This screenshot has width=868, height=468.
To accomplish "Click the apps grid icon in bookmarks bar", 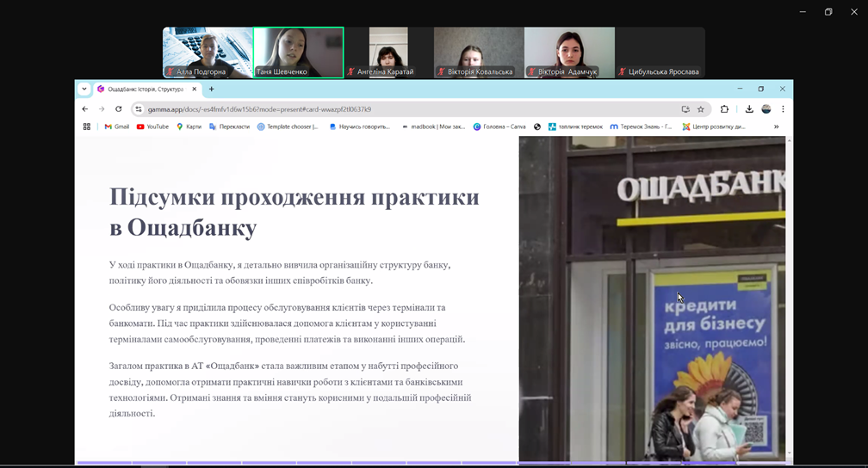I will [86, 126].
